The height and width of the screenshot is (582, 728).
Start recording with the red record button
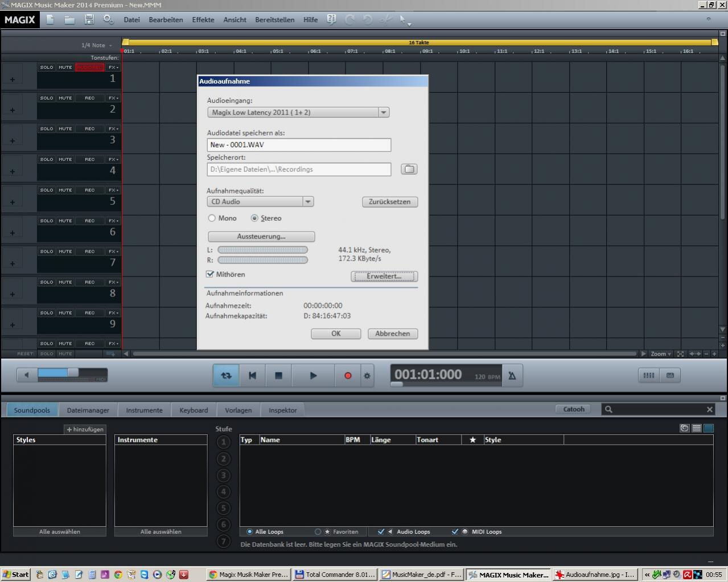coord(348,375)
